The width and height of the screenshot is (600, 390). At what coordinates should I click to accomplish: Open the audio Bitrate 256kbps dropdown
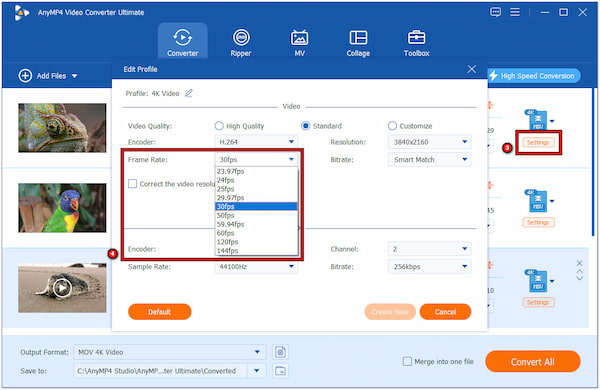click(x=429, y=266)
